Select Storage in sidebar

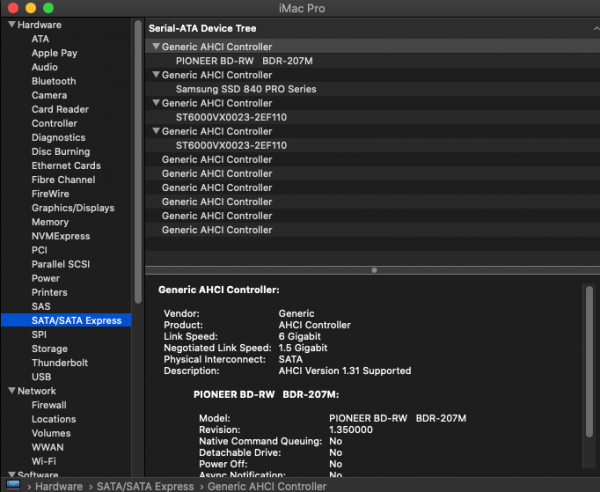[49, 349]
